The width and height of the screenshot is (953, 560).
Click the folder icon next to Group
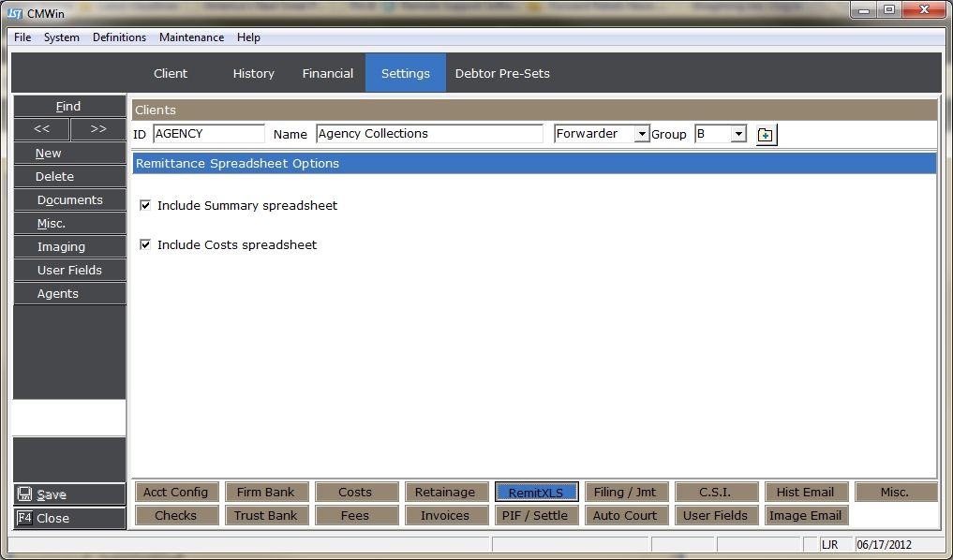point(766,135)
